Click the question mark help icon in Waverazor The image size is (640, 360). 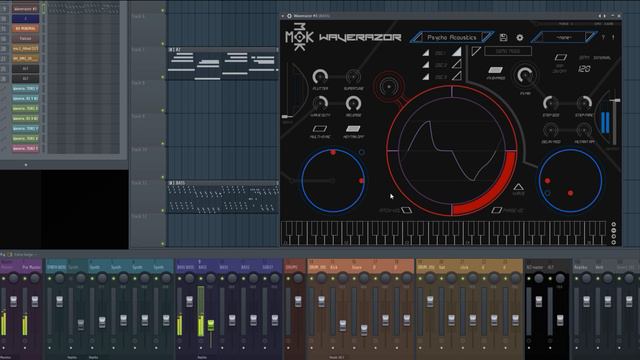603,37
